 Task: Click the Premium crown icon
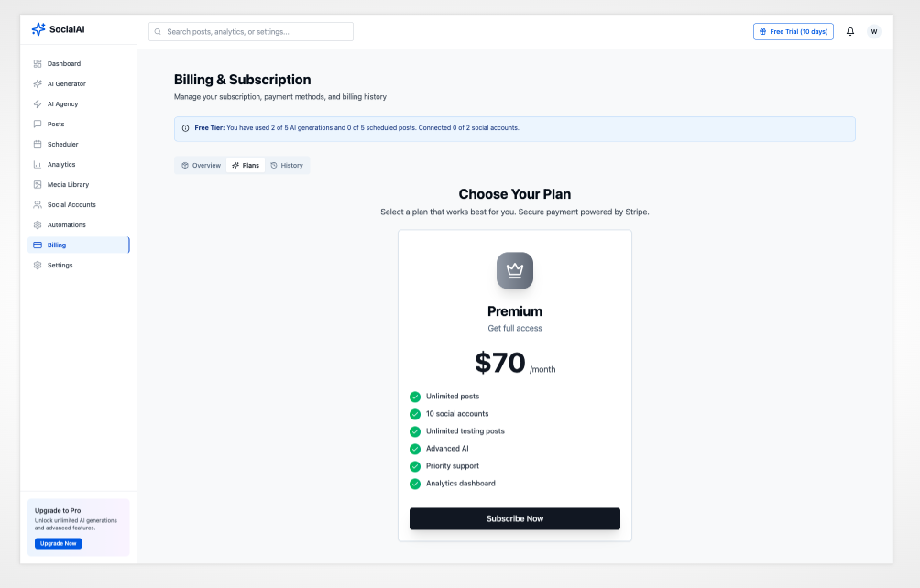514,270
